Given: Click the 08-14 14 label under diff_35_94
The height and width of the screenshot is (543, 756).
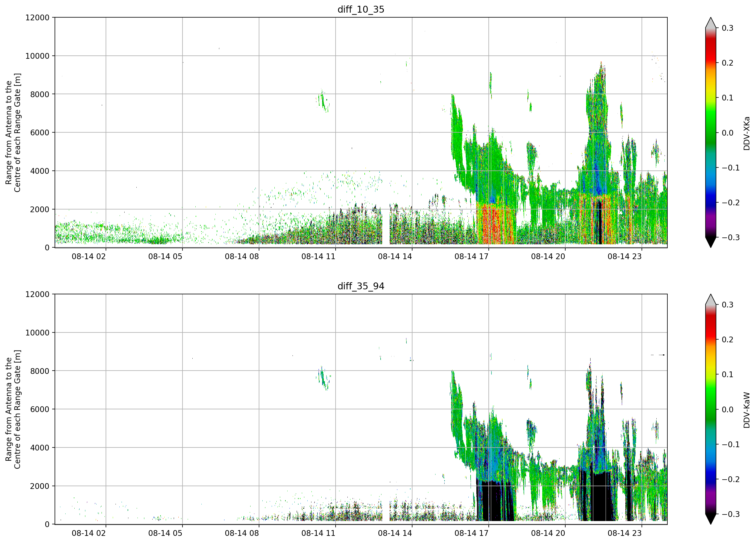Looking at the screenshot, I should pyautogui.click(x=395, y=533).
